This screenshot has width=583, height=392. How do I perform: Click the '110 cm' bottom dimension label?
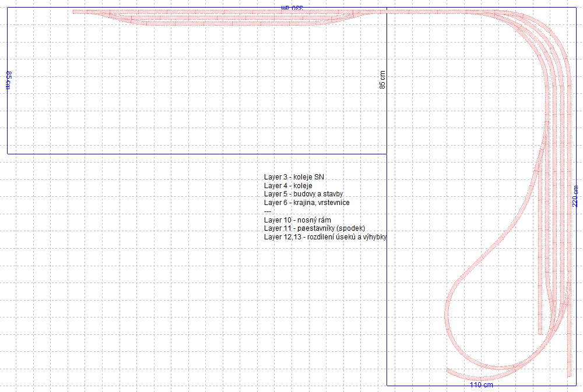coord(482,385)
